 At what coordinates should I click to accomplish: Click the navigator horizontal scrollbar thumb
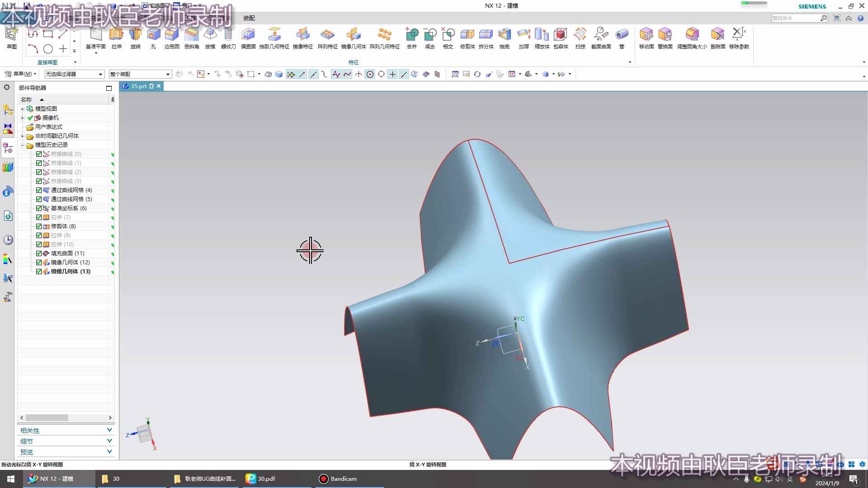pos(47,418)
